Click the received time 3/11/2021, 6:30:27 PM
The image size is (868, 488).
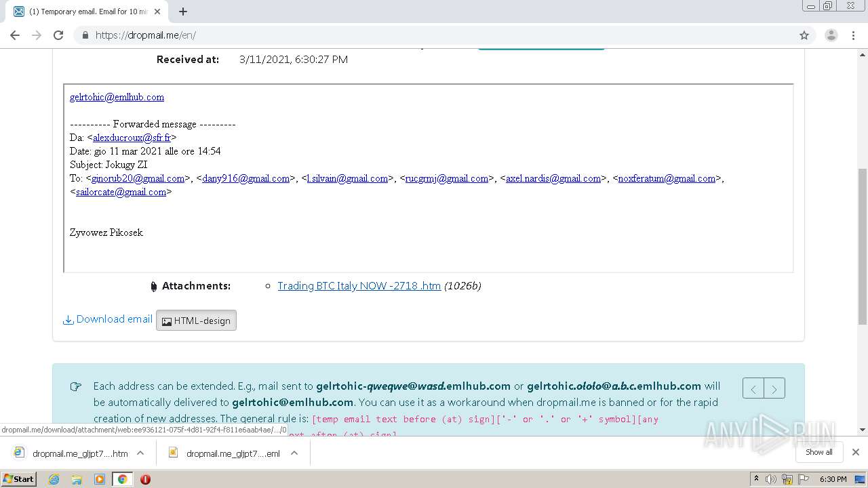tap(294, 60)
